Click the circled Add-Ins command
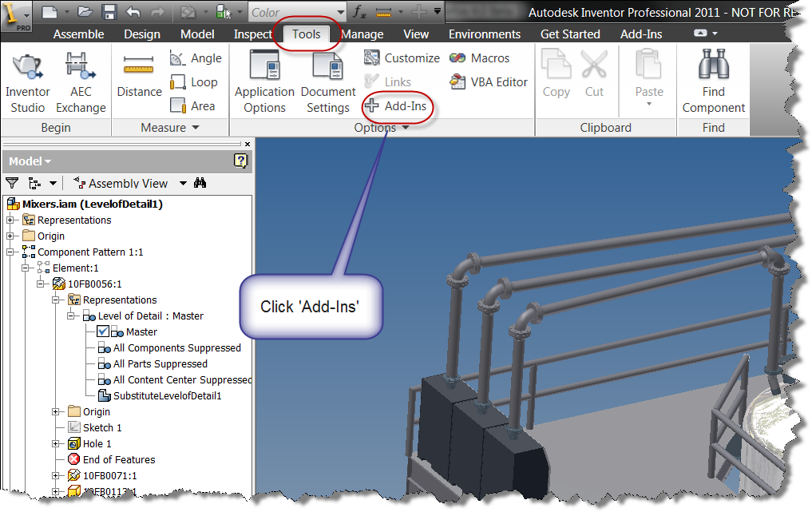812x512 pixels. coord(397,105)
